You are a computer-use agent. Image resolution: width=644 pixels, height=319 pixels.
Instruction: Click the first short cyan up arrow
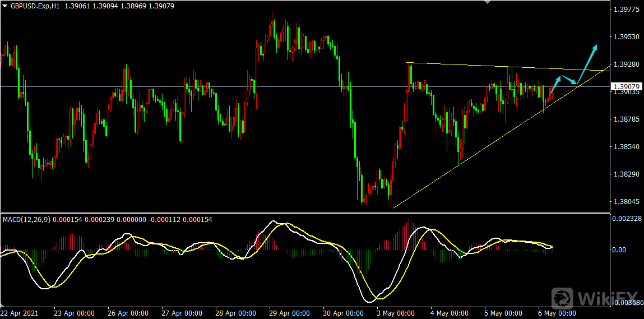tap(555, 84)
